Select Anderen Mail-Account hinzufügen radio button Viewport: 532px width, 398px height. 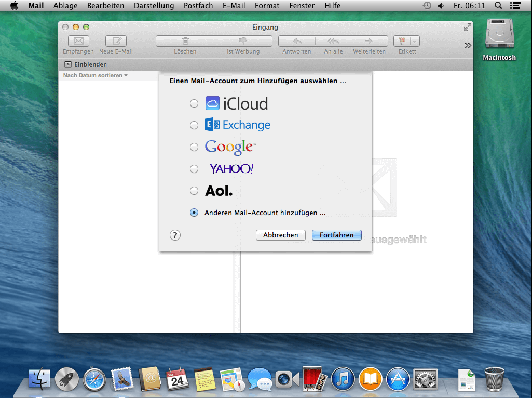[x=194, y=213]
